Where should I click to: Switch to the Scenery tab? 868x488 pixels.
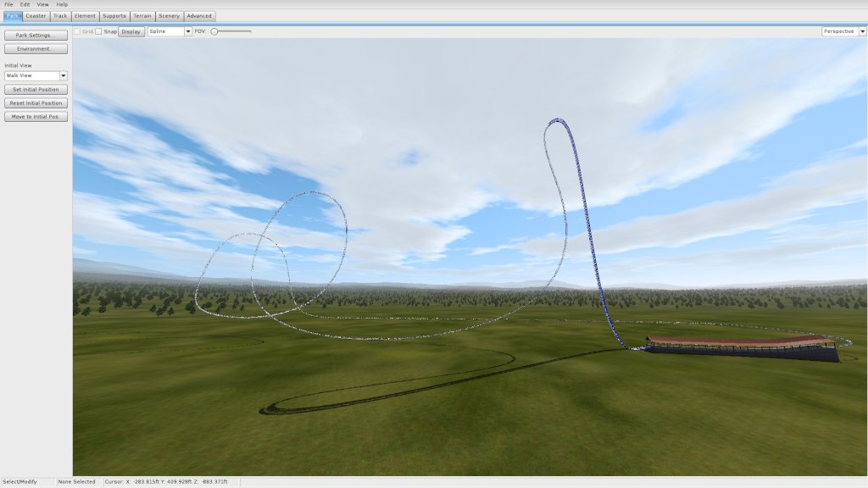169,16
